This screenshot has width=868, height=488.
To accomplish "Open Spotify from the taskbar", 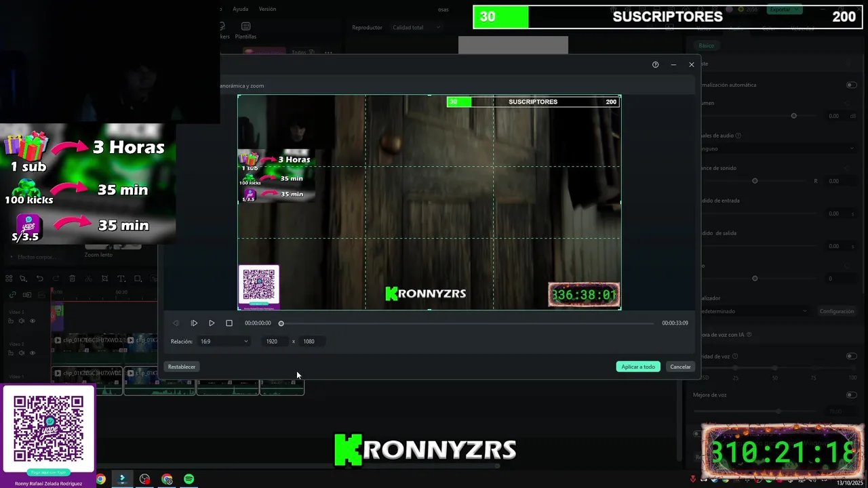I will [x=189, y=479].
